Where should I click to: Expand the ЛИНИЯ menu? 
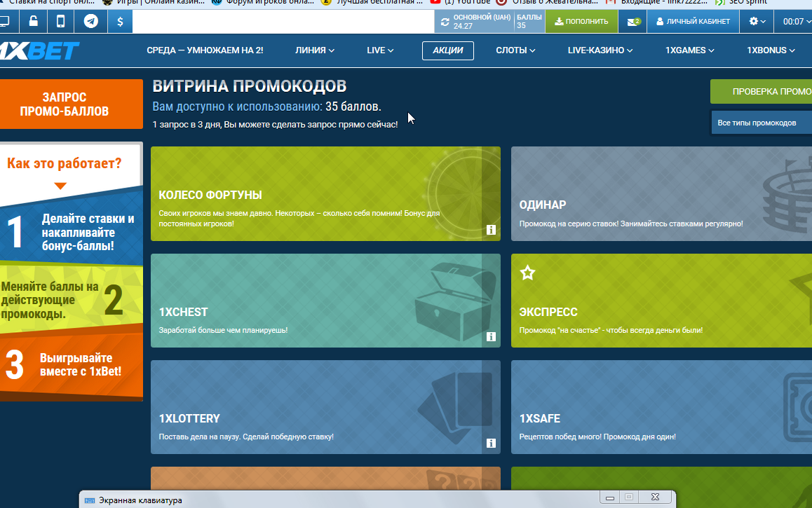[315, 50]
